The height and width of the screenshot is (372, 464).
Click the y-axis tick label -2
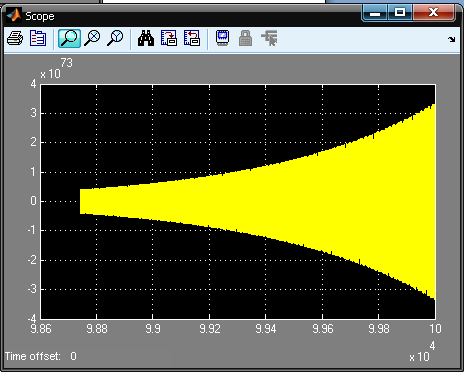pyautogui.click(x=32, y=260)
